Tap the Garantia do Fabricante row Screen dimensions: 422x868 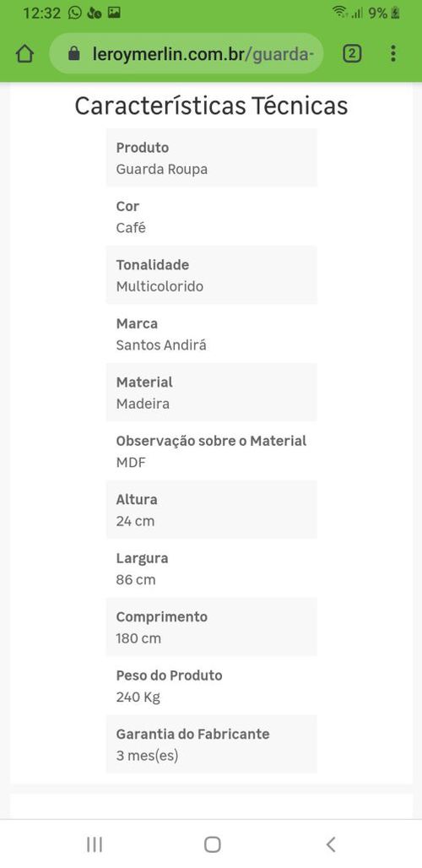[212, 745]
